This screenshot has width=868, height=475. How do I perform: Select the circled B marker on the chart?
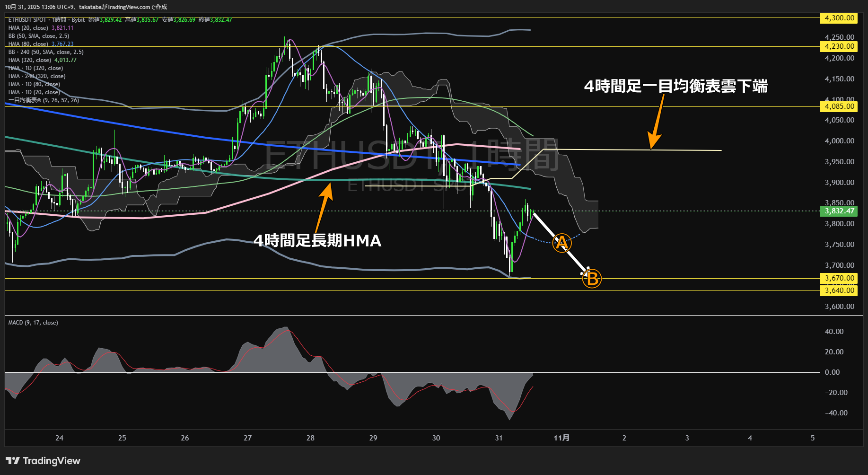point(592,279)
